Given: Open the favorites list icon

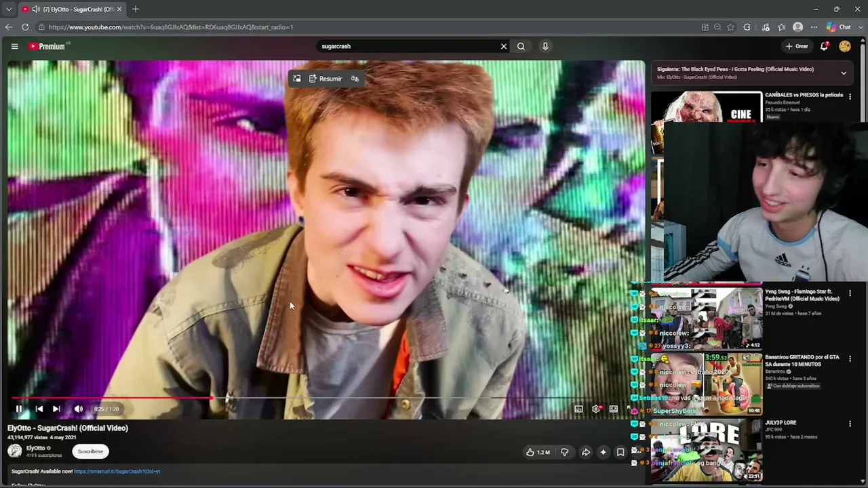Looking at the screenshot, I should pos(782,27).
